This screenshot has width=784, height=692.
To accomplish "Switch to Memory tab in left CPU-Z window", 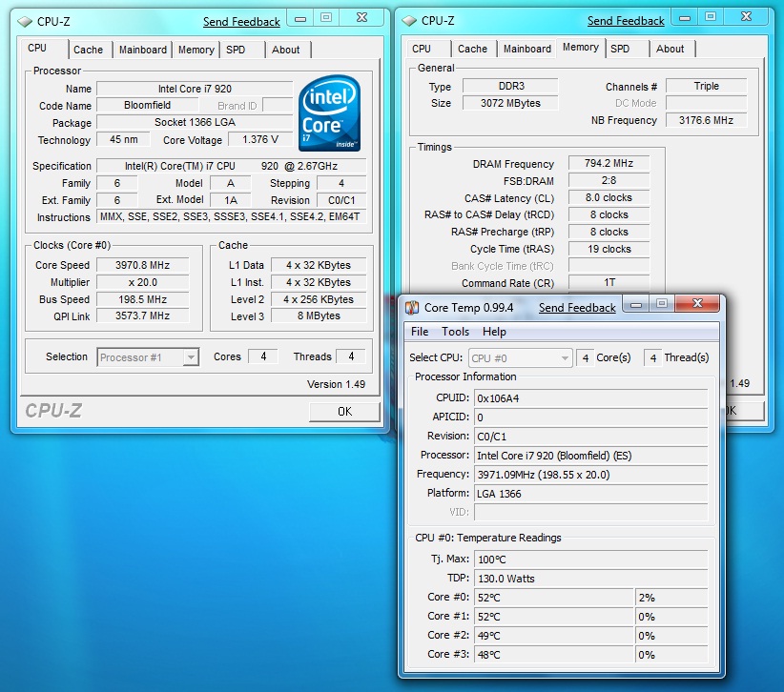I will 196,50.
